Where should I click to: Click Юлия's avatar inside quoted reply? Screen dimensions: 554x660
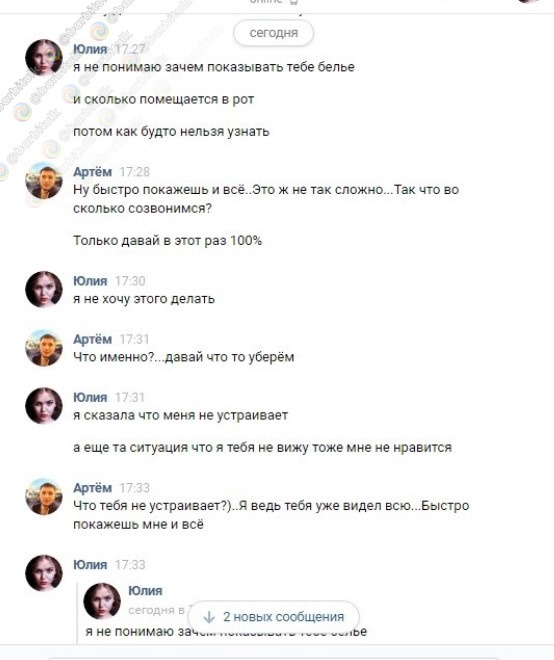[x=102, y=601]
